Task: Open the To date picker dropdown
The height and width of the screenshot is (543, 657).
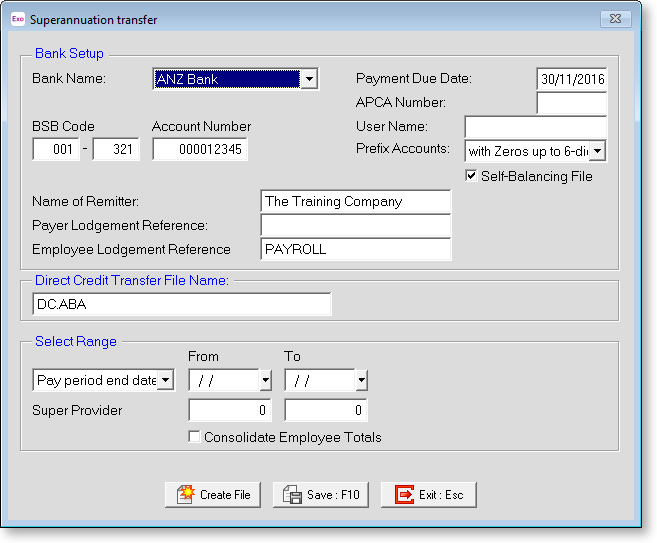Action: 360,380
